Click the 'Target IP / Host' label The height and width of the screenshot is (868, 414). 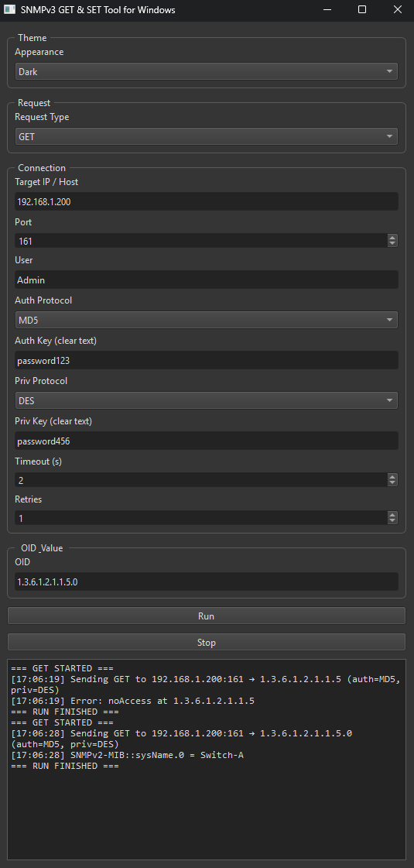coord(46,181)
